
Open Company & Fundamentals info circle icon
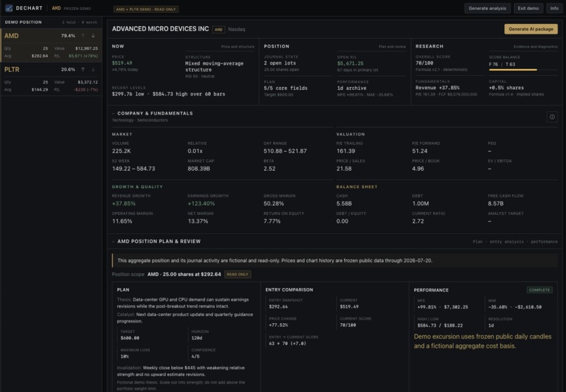(x=552, y=117)
